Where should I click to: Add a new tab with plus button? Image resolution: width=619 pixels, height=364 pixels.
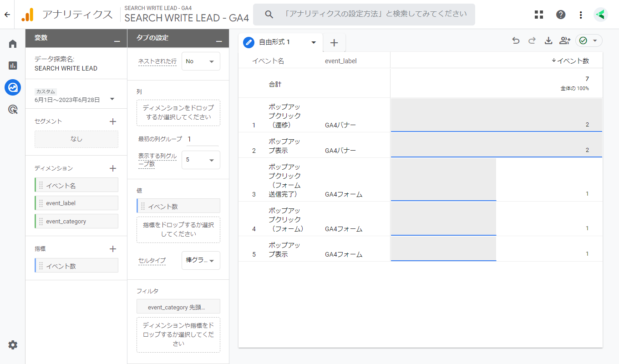pyautogui.click(x=334, y=43)
